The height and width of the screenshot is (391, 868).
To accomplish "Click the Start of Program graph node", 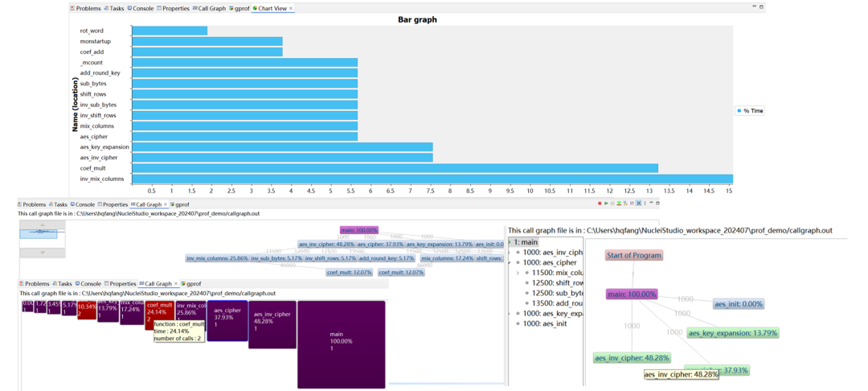I will coord(634,255).
